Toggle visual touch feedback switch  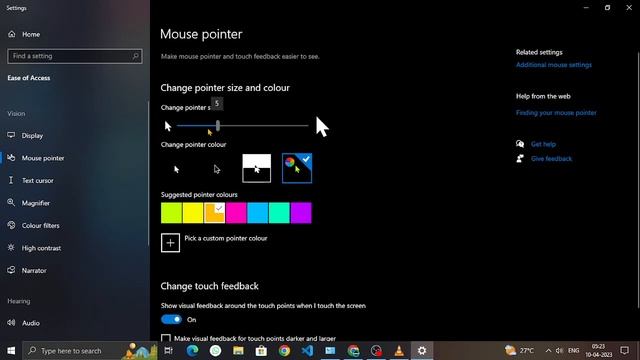pyautogui.click(x=171, y=319)
